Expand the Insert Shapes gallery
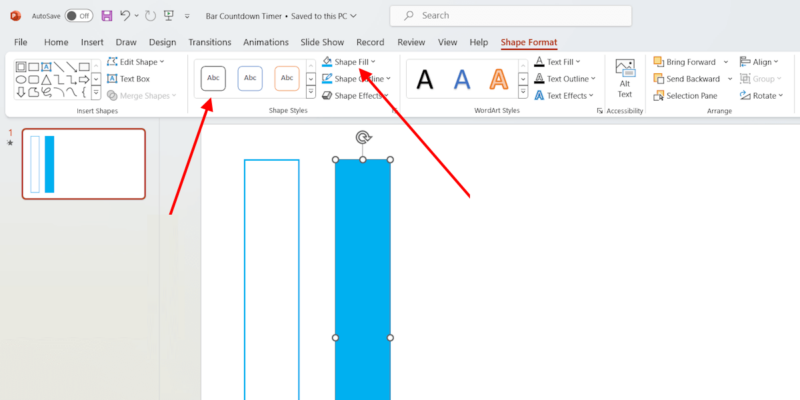 [96, 93]
